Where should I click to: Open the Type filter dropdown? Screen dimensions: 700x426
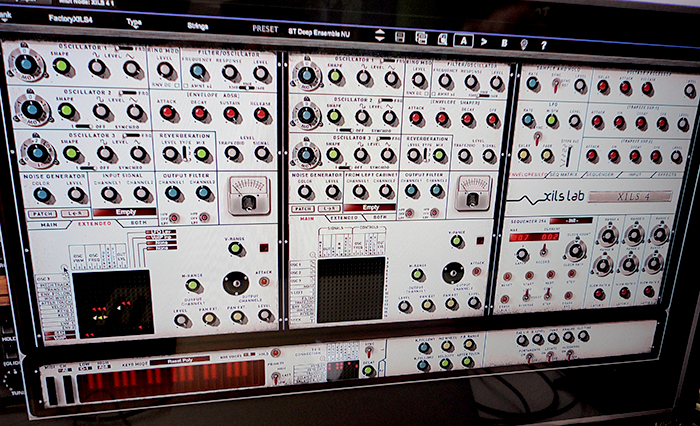coord(134,22)
